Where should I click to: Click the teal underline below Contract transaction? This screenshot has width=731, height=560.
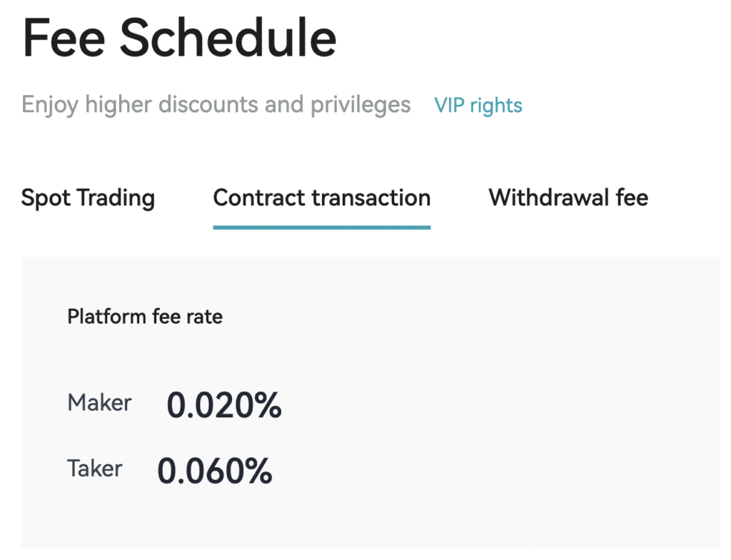click(321, 227)
